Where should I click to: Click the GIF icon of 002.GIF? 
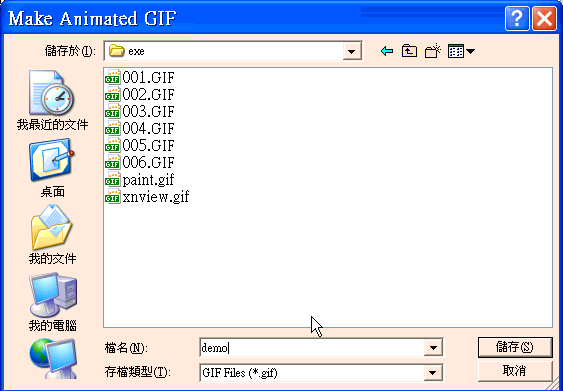click(x=112, y=94)
